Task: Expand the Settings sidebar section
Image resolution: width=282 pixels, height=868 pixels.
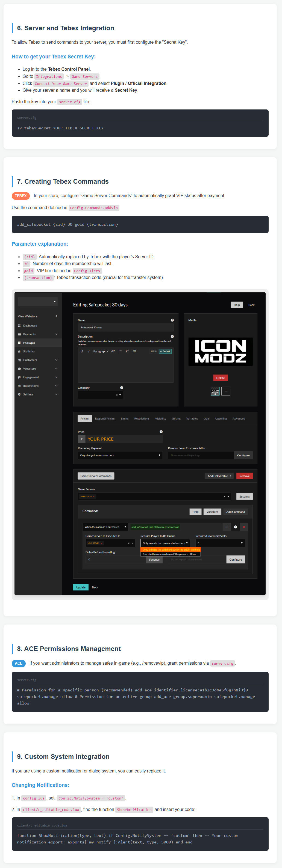Action: click(56, 394)
